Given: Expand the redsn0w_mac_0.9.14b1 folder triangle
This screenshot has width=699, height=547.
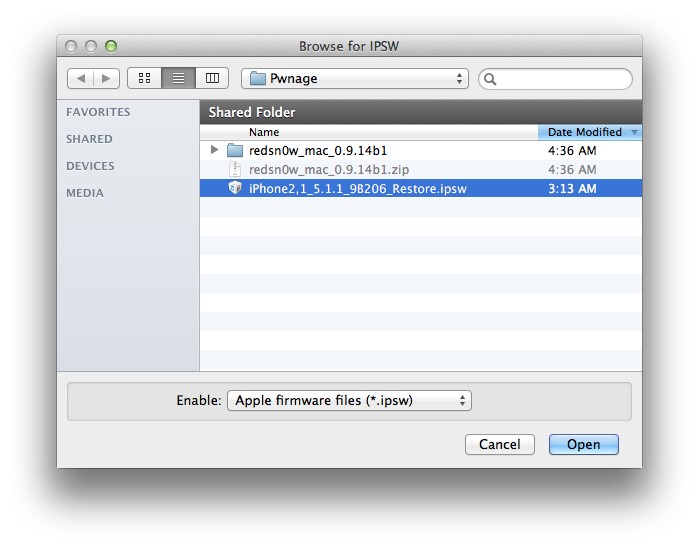Looking at the screenshot, I should [214, 150].
